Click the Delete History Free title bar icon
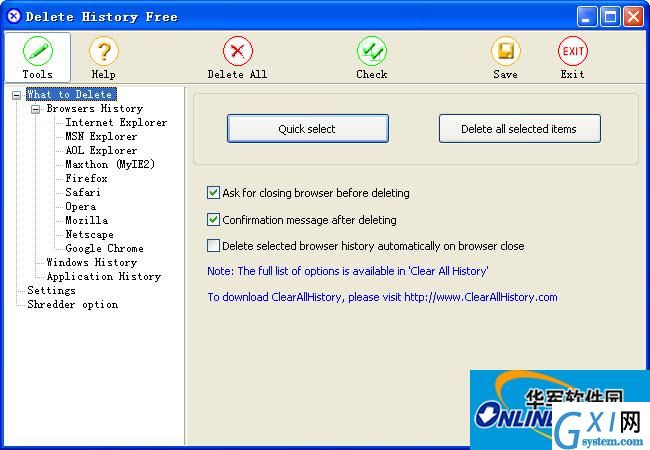650x450 pixels. click(x=14, y=16)
